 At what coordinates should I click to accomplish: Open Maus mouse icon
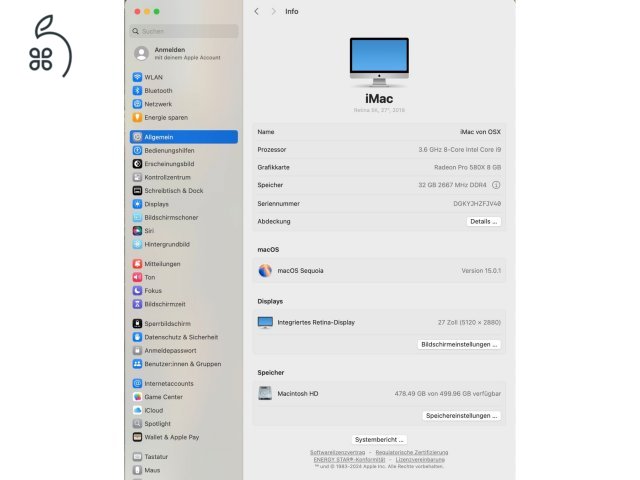138,470
